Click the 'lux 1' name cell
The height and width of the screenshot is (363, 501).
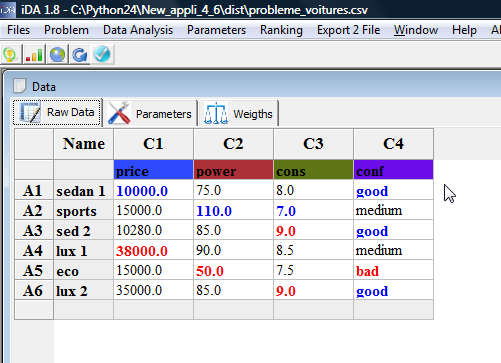pyautogui.click(x=84, y=250)
